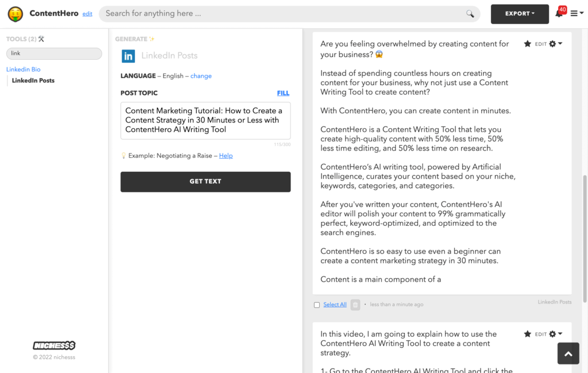Click the change language link

click(201, 76)
